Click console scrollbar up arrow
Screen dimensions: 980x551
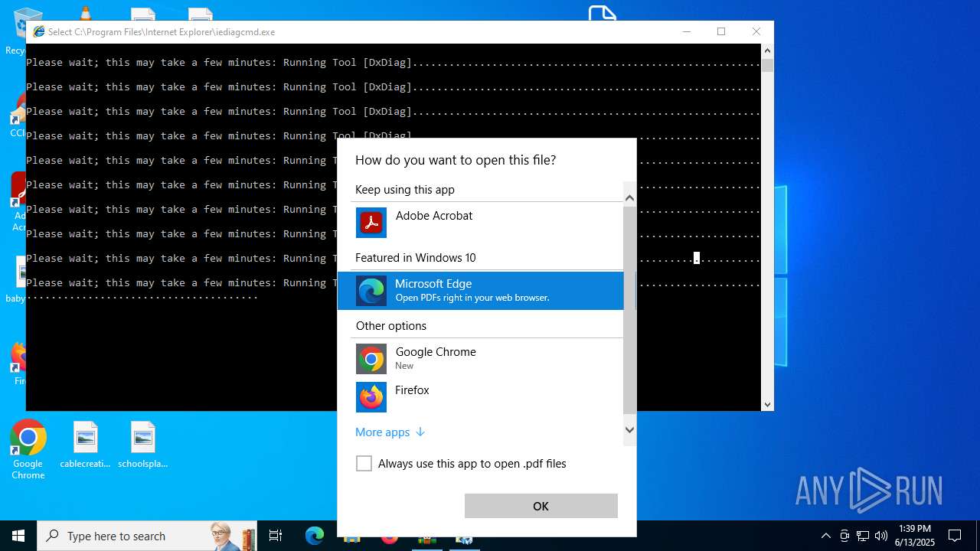[767, 51]
